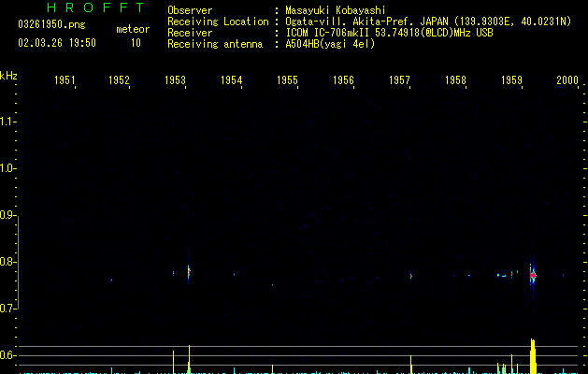Click the Receiving Location label
588x374 pixels.
point(218,22)
